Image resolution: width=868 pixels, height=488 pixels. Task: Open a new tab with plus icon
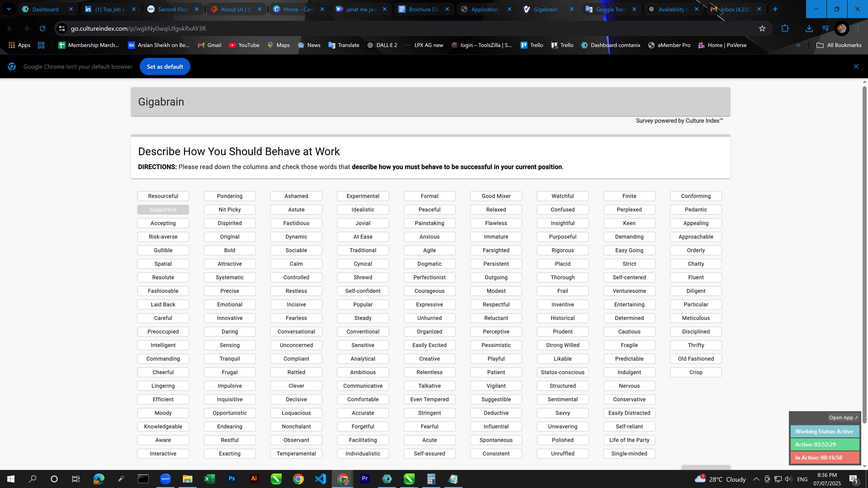(x=775, y=9)
